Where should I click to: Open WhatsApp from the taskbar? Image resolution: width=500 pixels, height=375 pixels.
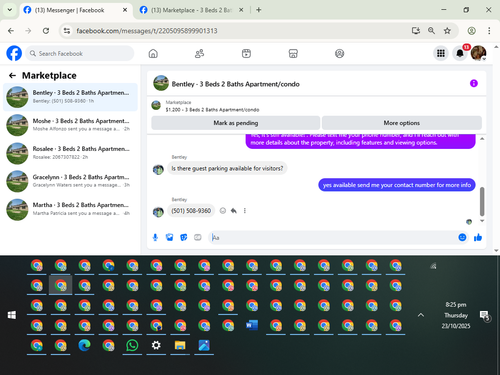[x=132, y=345]
